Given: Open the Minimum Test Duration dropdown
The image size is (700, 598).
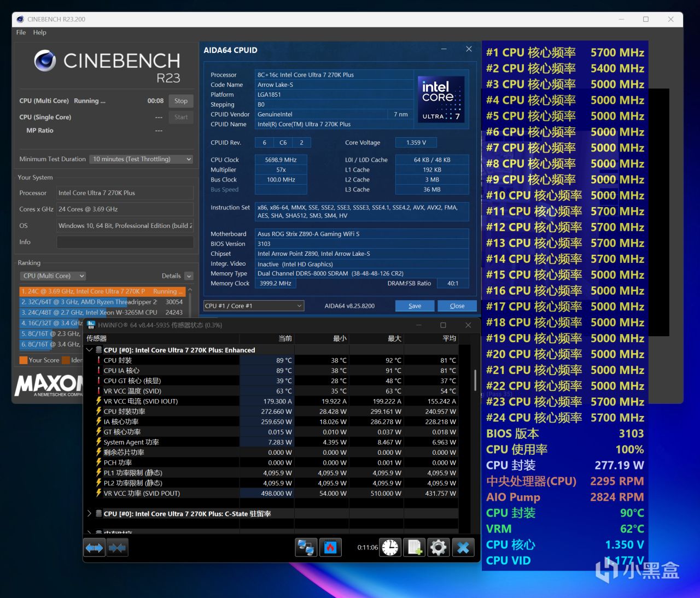Looking at the screenshot, I should coord(142,159).
